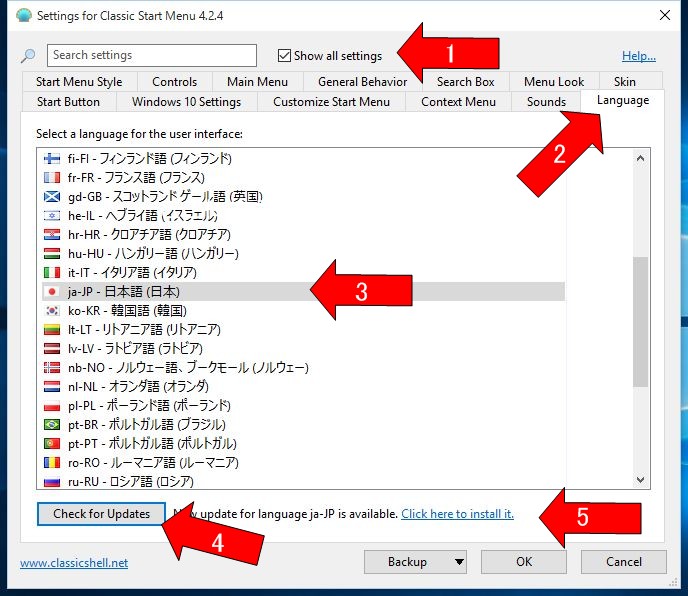Close the Settings window

click(665, 15)
